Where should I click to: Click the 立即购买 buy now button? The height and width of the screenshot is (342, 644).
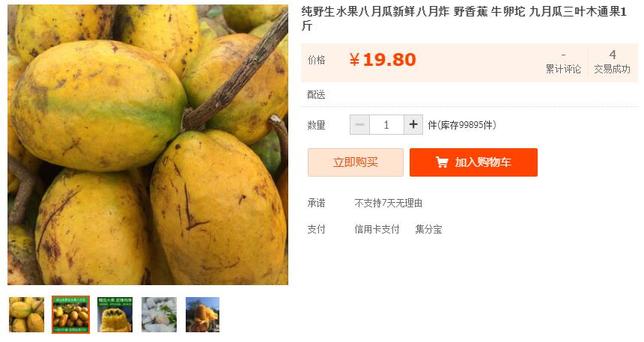(355, 162)
